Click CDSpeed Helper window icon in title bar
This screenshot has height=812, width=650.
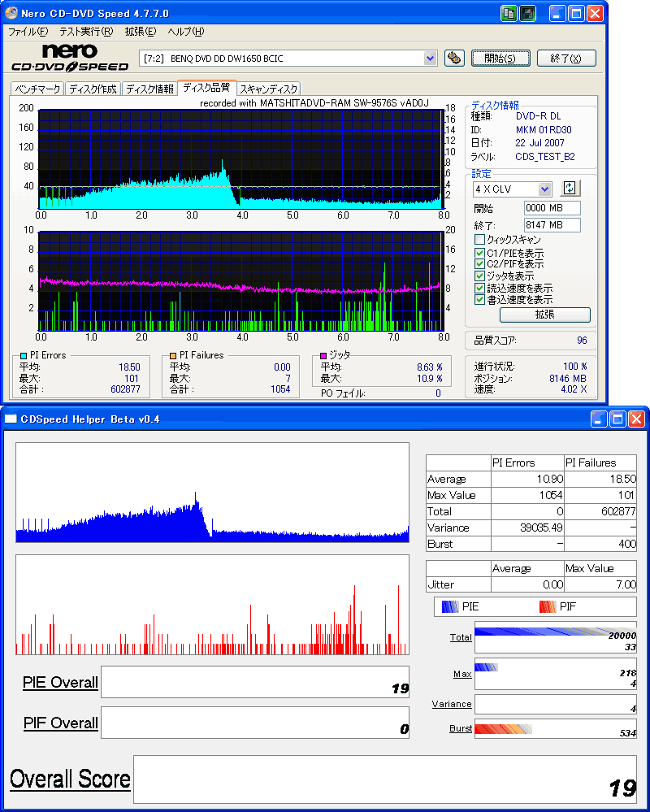coord(11,419)
